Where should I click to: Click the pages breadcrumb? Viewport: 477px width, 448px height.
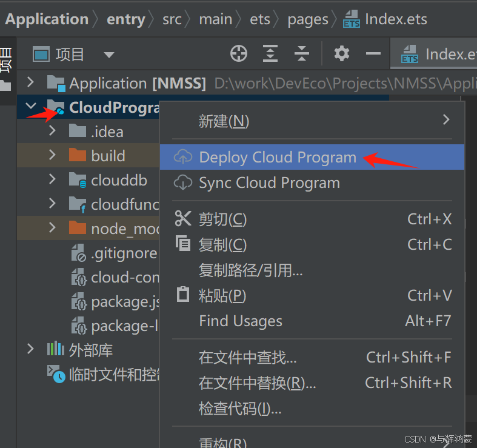click(x=308, y=20)
